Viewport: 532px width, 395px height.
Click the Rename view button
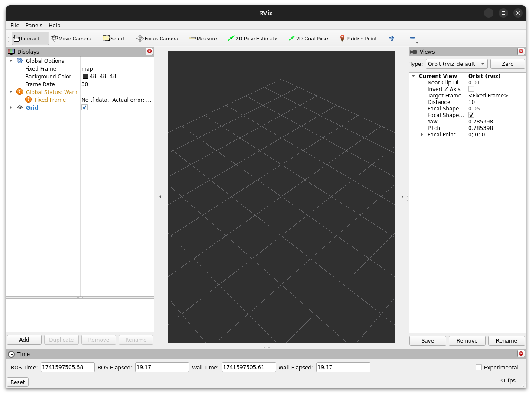506,340
